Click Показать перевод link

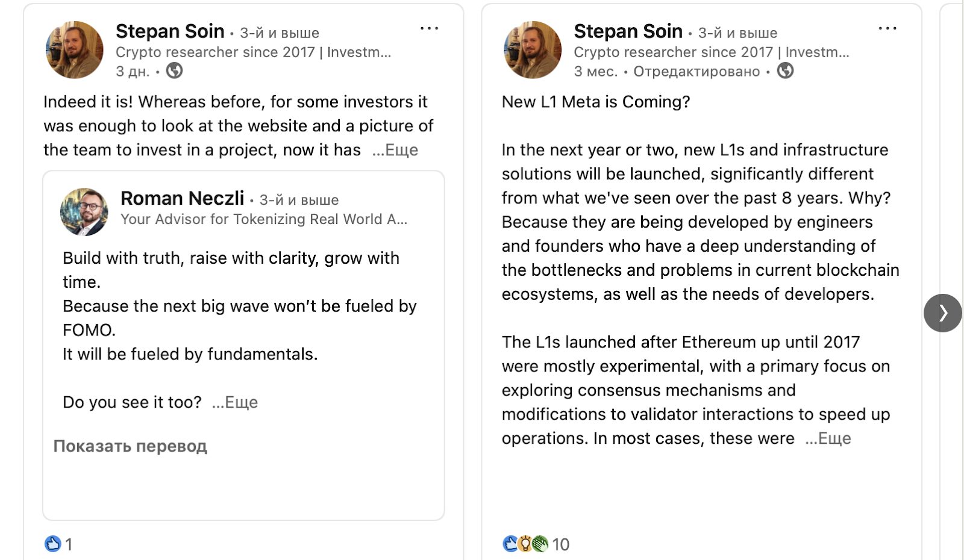(x=130, y=446)
